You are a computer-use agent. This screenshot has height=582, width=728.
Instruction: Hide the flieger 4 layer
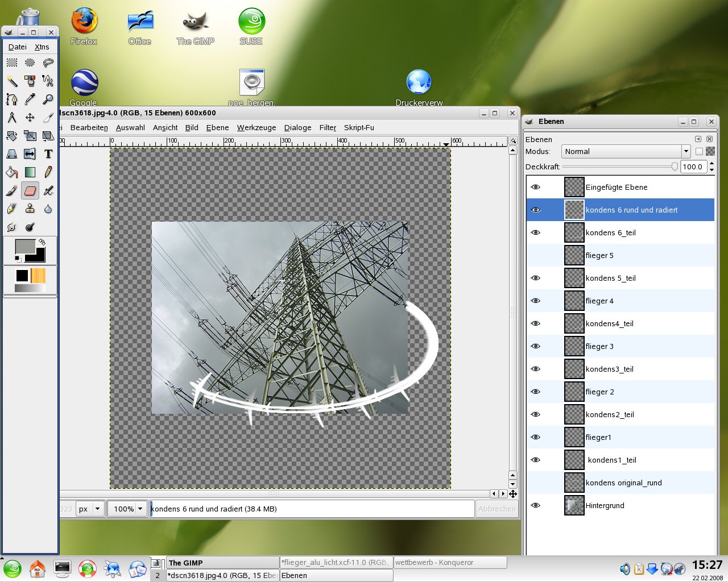coord(535,301)
